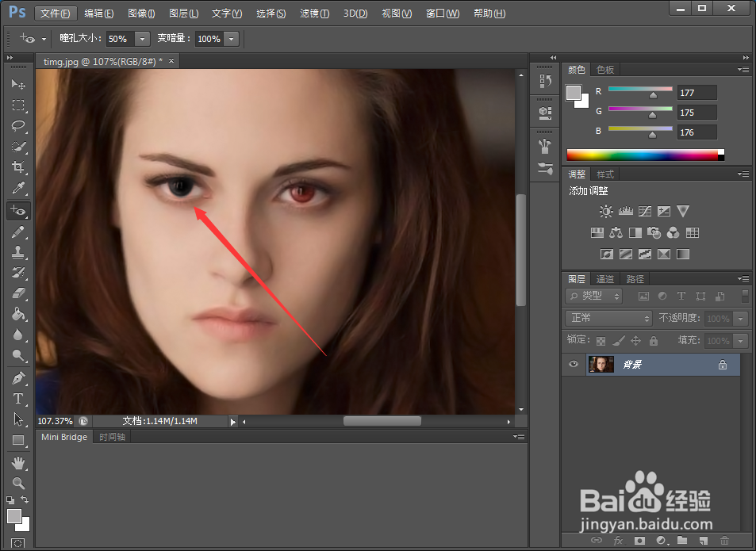Toggle lock transparent pixels

coord(601,341)
